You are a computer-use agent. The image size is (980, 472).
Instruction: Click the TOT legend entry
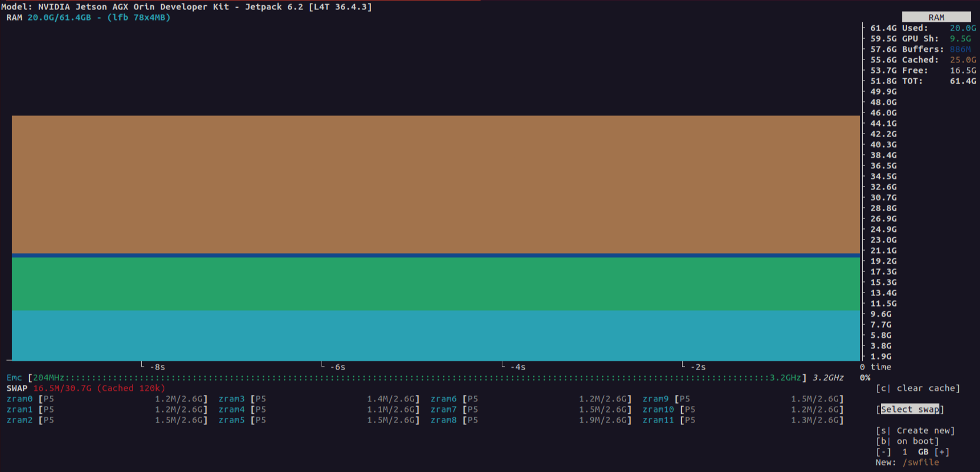939,81
